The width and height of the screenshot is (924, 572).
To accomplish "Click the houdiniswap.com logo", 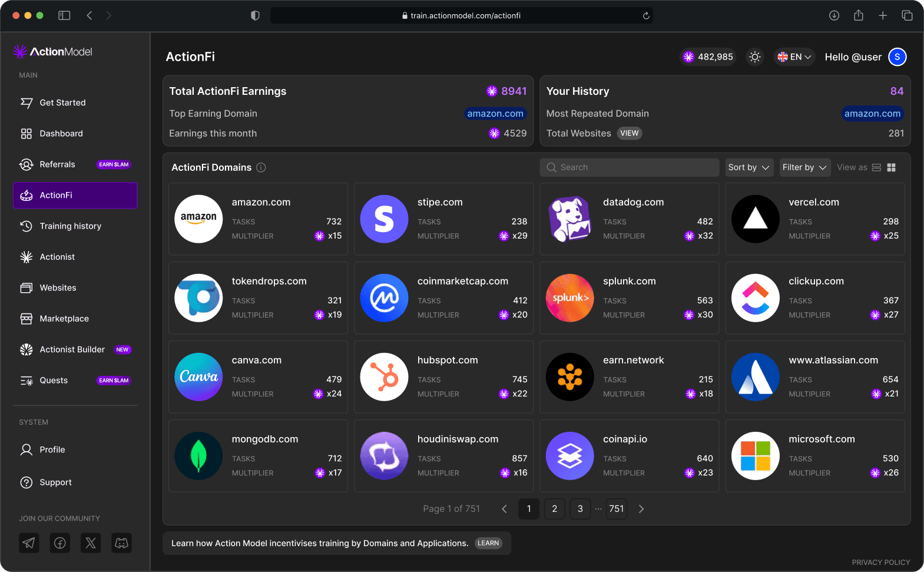I will click(384, 456).
